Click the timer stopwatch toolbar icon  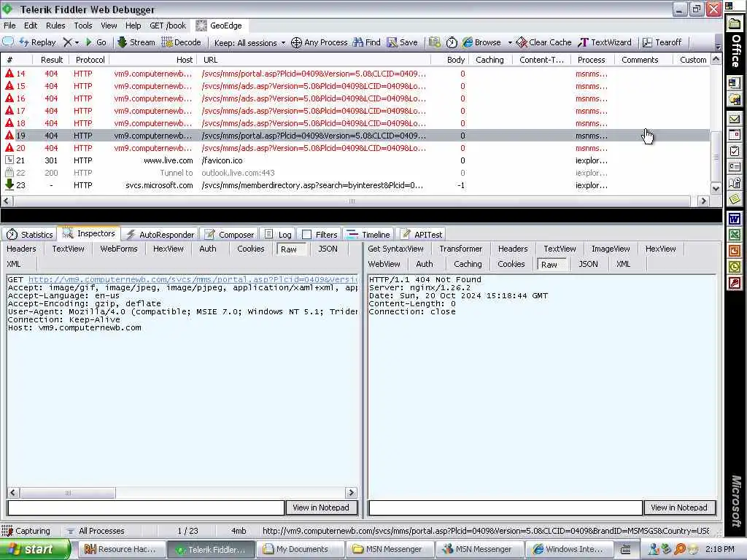pyautogui.click(x=451, y=42)
